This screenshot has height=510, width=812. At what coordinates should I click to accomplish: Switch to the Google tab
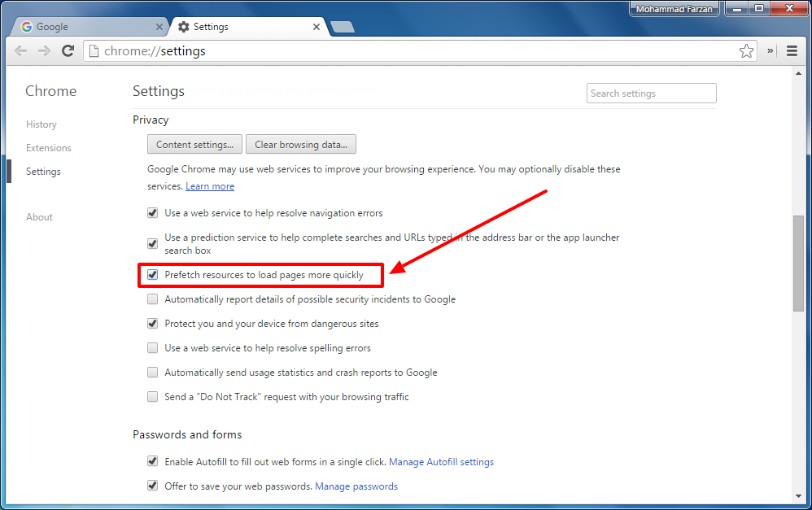coord(88,27)
